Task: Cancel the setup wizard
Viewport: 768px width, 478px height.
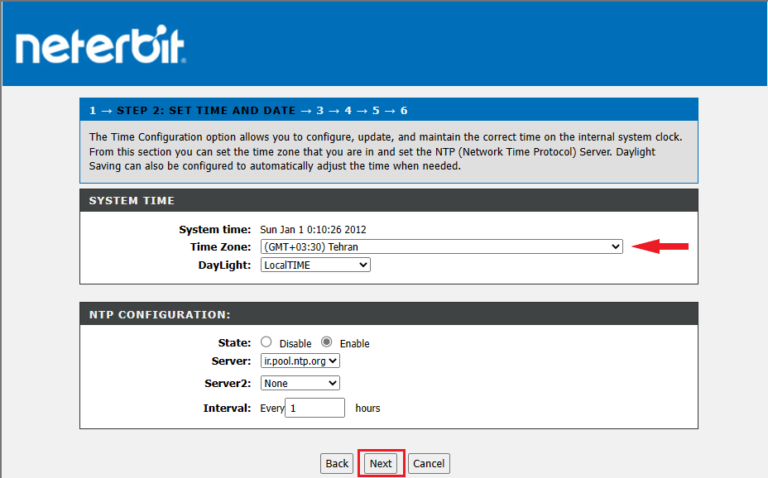Action: point(428,464)
